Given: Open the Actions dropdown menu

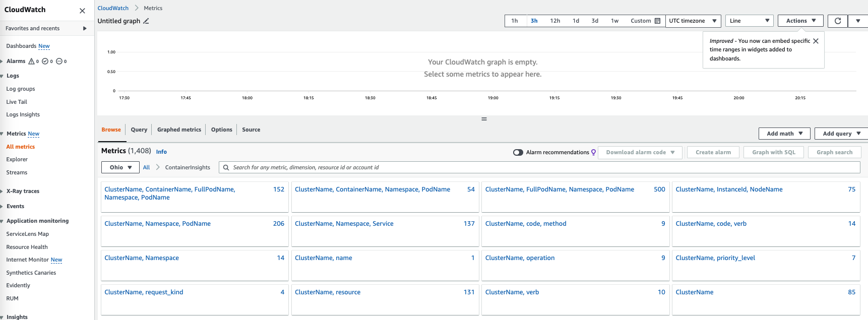Looking at the screenshot, I should [x=800, y=21].
